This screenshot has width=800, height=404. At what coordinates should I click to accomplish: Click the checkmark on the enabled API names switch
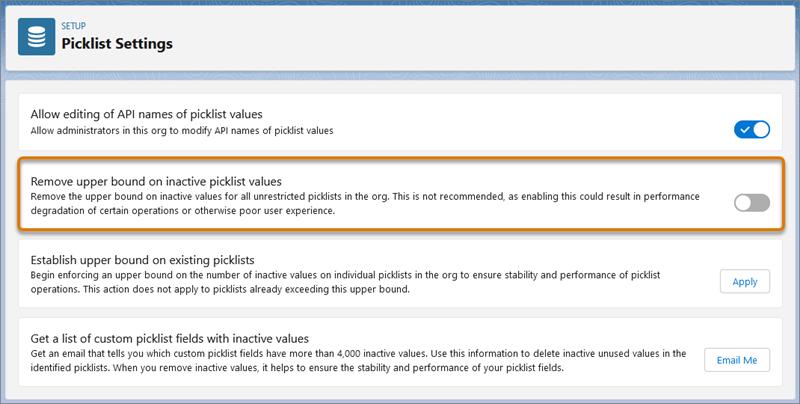[744, 129]
